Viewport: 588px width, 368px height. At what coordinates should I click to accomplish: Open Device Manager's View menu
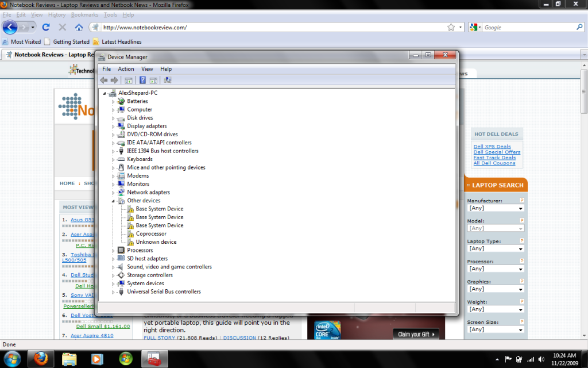click(147, 69)
